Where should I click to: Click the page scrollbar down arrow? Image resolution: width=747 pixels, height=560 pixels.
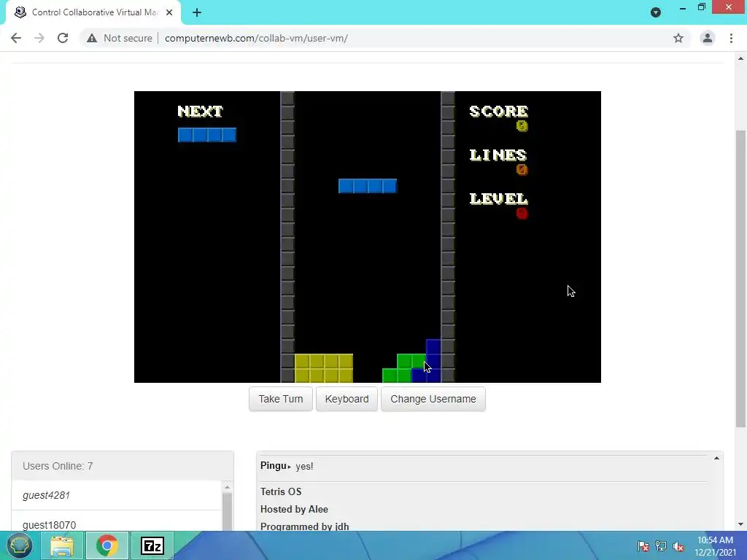740,524
